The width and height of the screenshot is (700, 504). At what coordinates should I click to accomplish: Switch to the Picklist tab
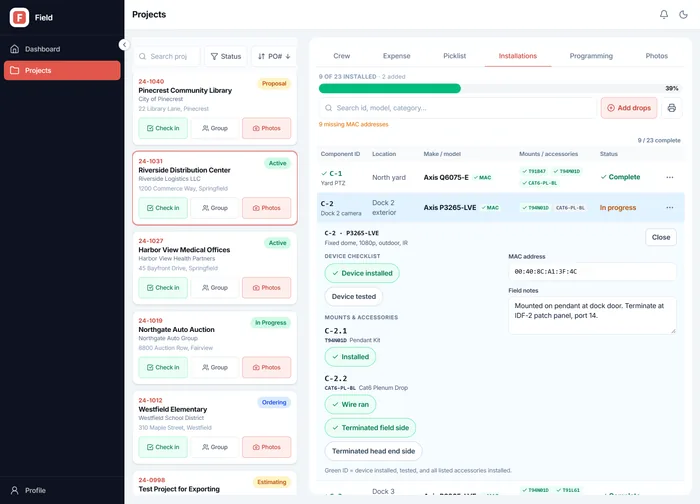click(x=454, y=56)
